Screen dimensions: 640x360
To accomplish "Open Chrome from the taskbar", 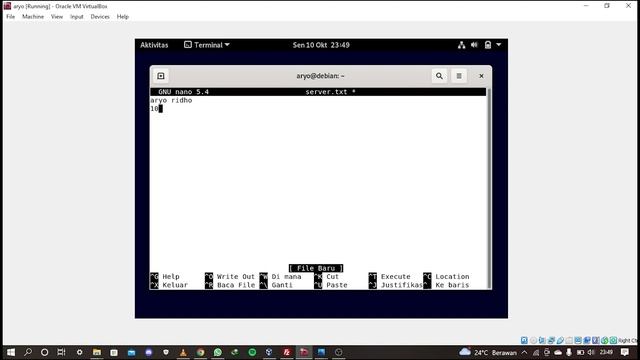I will tap(200, 352).
